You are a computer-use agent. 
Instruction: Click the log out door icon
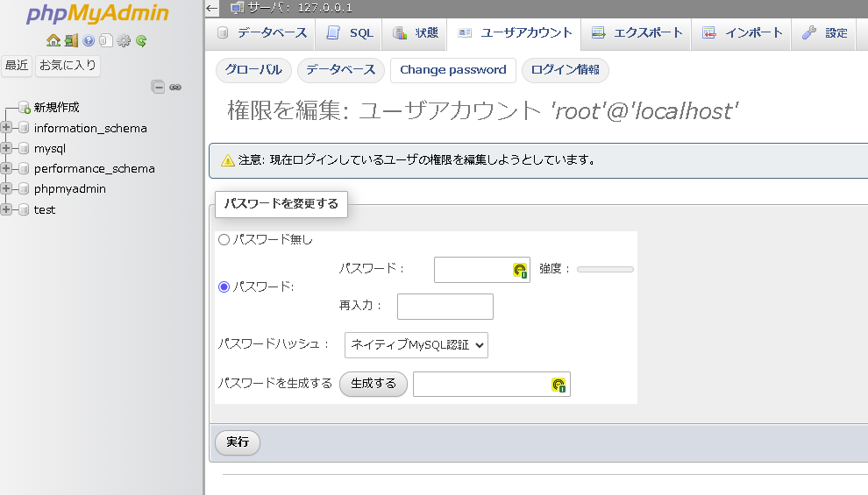click(x=71, y=40)
